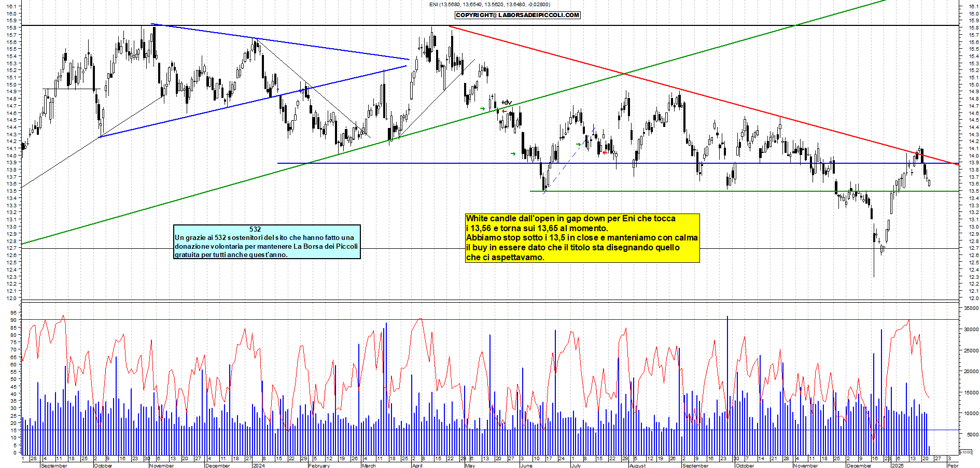Viewport: 980px width, 468px height.
Task: Click '15' on the oscillator axis
Action: [x=13, y=430]
